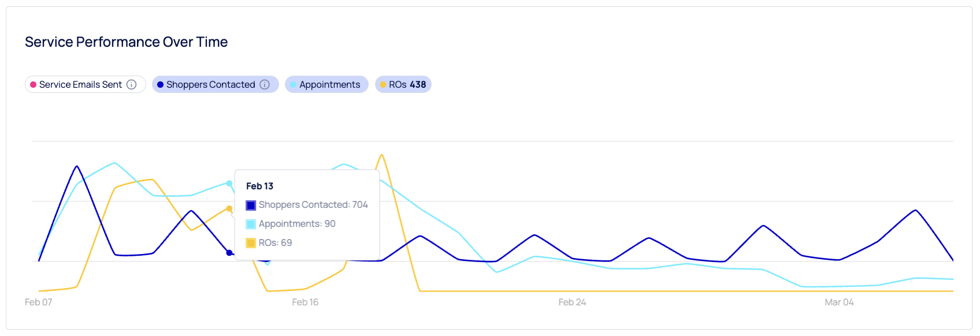Viewport: 980px width, 336px height.
Task: Click light blue dot in Appointments chip
Action: point(294,85)
